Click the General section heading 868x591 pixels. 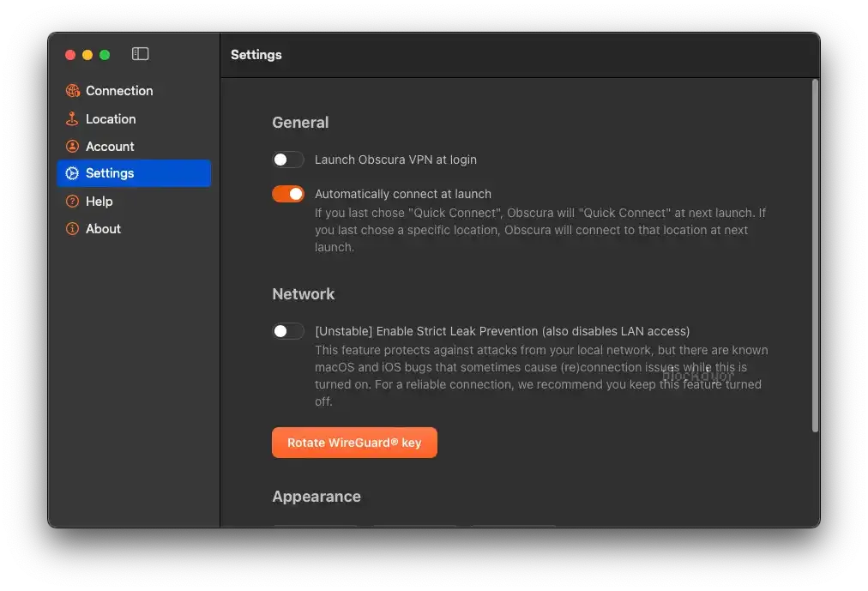300,123
